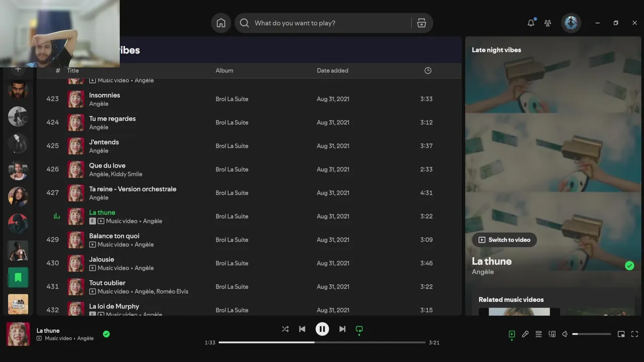The height and width of the screenshot is (362, 644).
Task: Click the playing equalizer icon beside La thune
Action: [x=57, y=216]
